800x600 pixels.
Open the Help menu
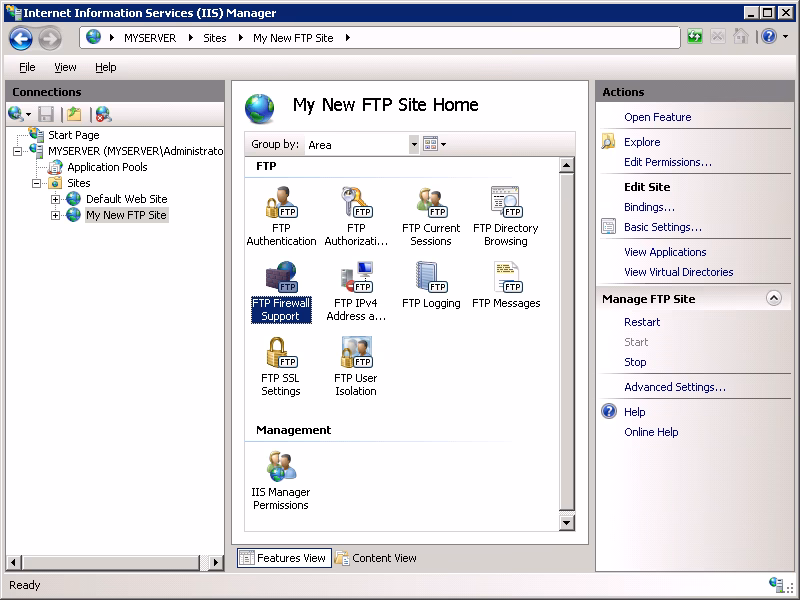pyautogui.click(x=106, y=67)
